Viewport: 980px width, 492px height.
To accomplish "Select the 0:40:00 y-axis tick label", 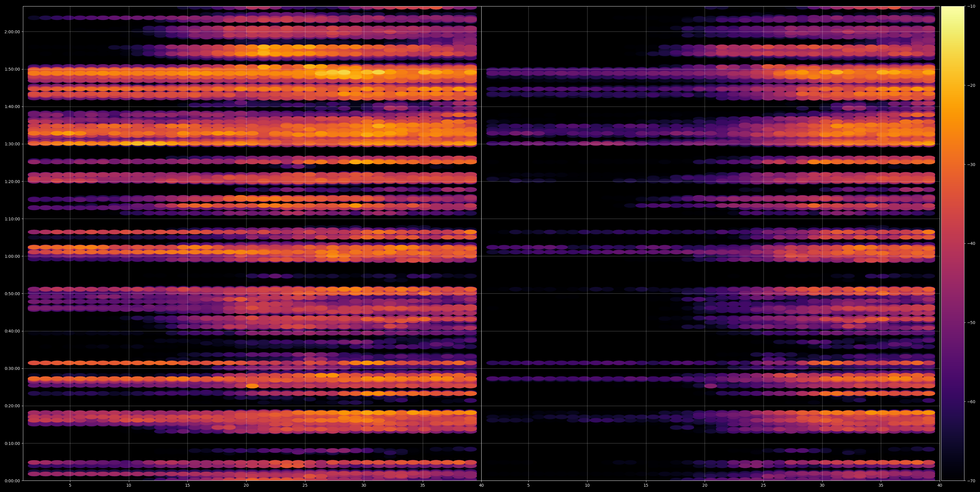I will [12, 331].
